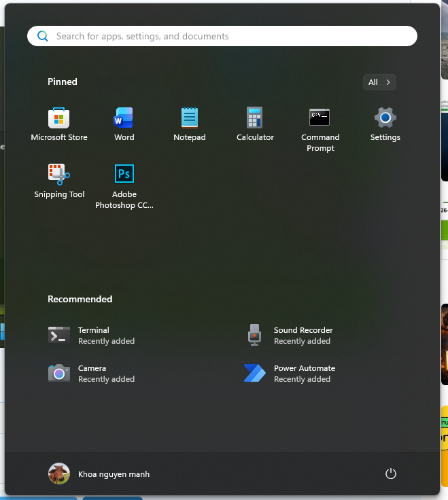Focus the search apps, settings, documents field
The image size is (448, 500).
pos(222,36)
